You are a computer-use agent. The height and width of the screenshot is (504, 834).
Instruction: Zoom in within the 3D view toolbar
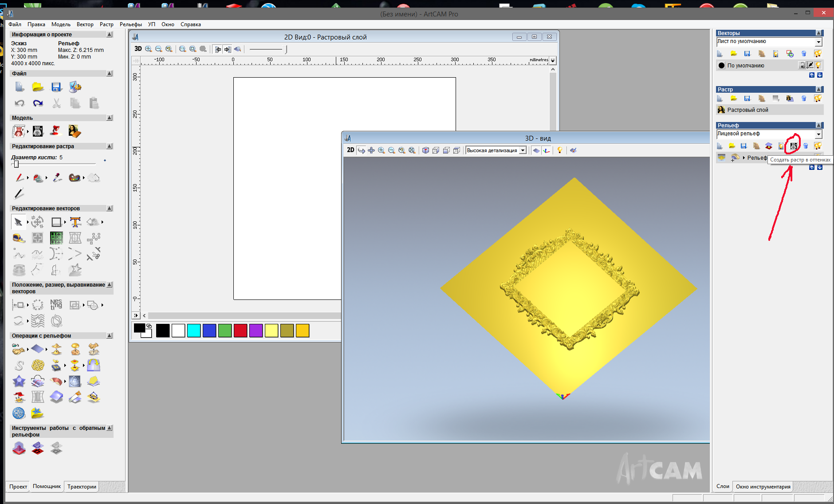tap(382, 150)
